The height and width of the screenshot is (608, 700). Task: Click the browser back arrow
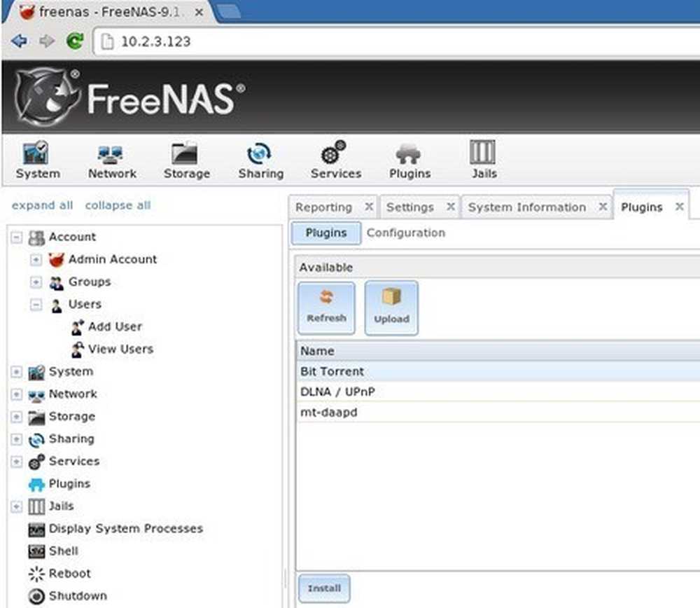20,41
